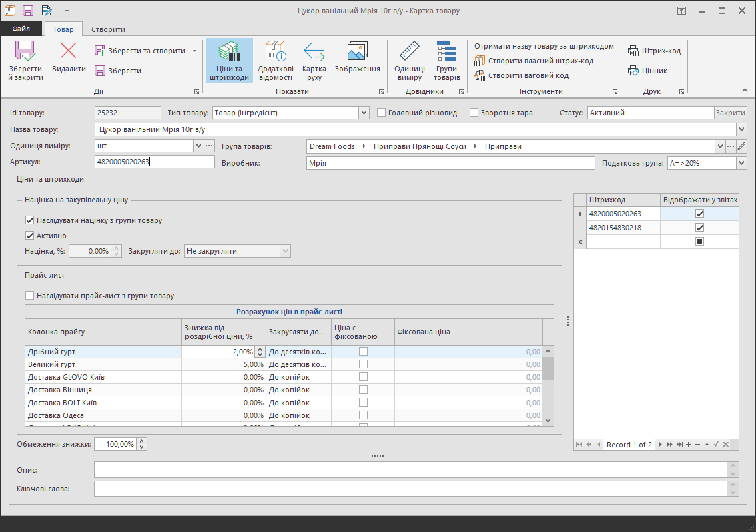756x532 pixels.
Task: Click the pencil edit icon beside product group
Action: point(741,146)
